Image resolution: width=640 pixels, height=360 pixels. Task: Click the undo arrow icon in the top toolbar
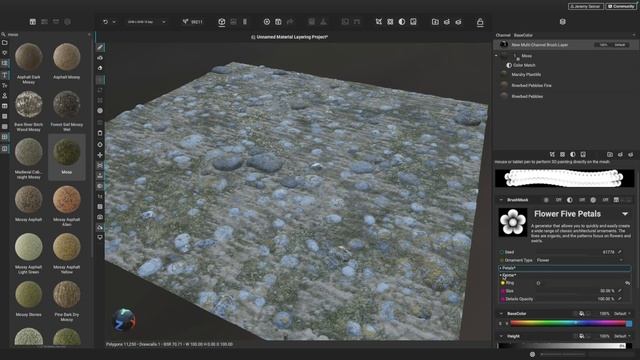pyautogui.click(x=105, y=22)
